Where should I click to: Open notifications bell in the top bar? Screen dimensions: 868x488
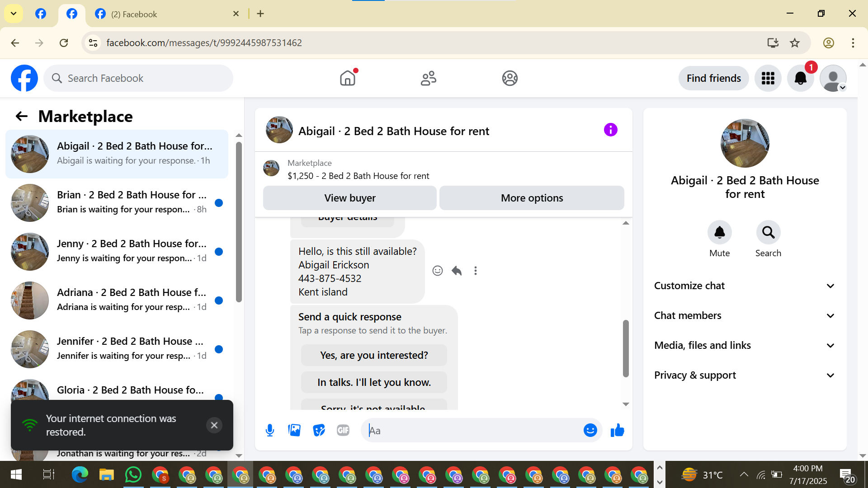tap(800, 78)
